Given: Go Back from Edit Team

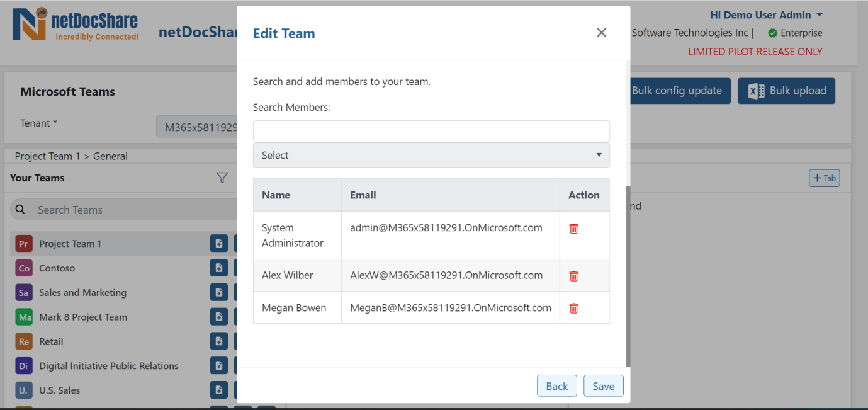Looking at the screenshot, I should (557, 386).
